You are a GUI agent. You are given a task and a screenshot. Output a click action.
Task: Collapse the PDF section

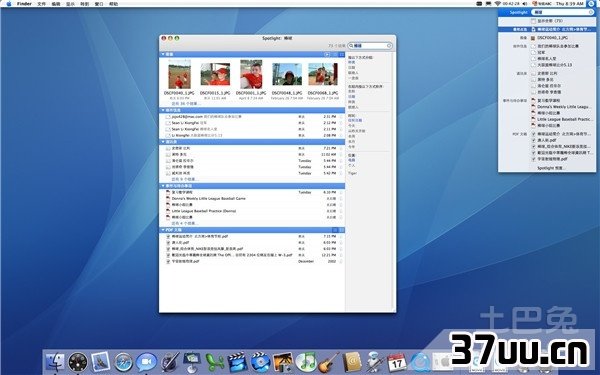point(163,230)
